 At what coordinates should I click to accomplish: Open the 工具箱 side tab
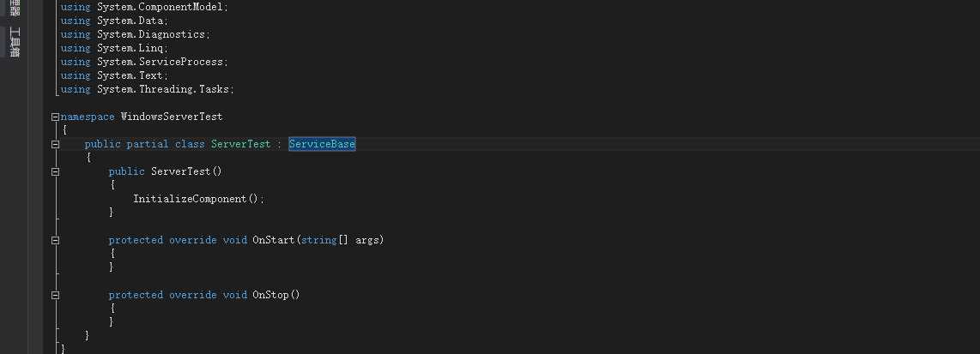pos(15,43)
